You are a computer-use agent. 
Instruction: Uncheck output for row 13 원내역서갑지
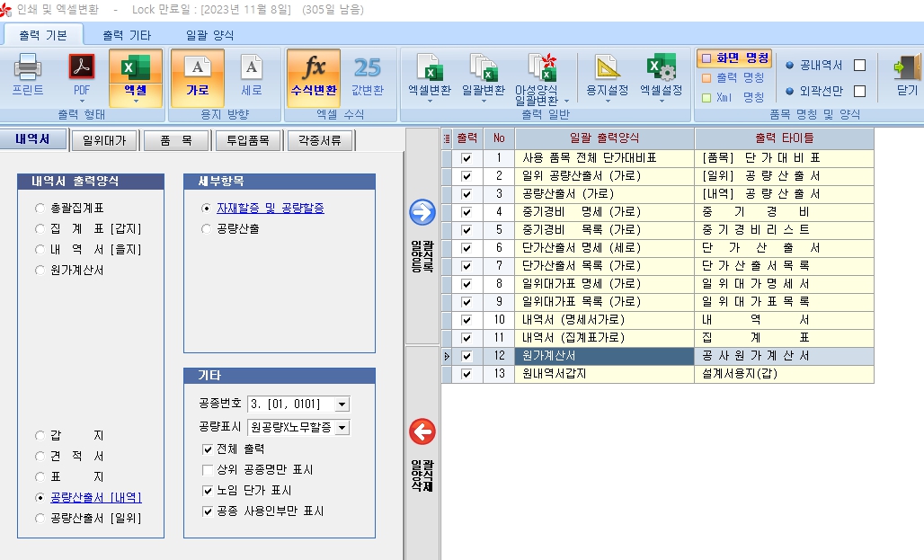(466, 374)
